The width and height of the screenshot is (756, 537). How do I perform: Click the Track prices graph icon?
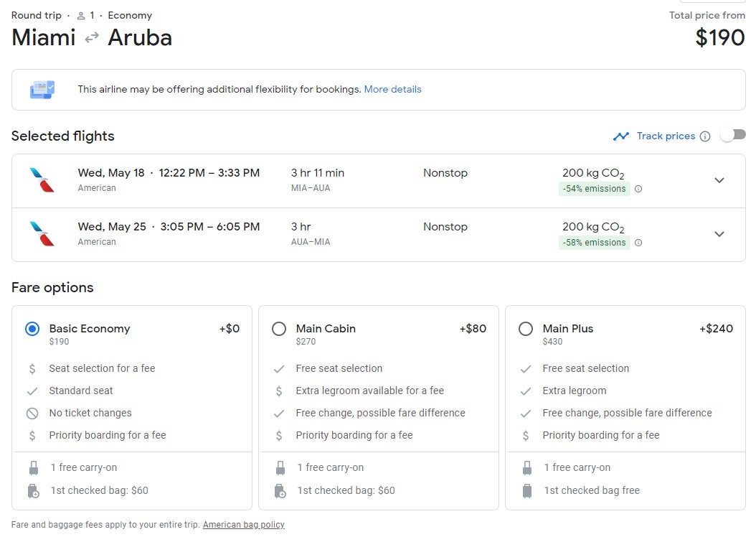click(621, 136)
